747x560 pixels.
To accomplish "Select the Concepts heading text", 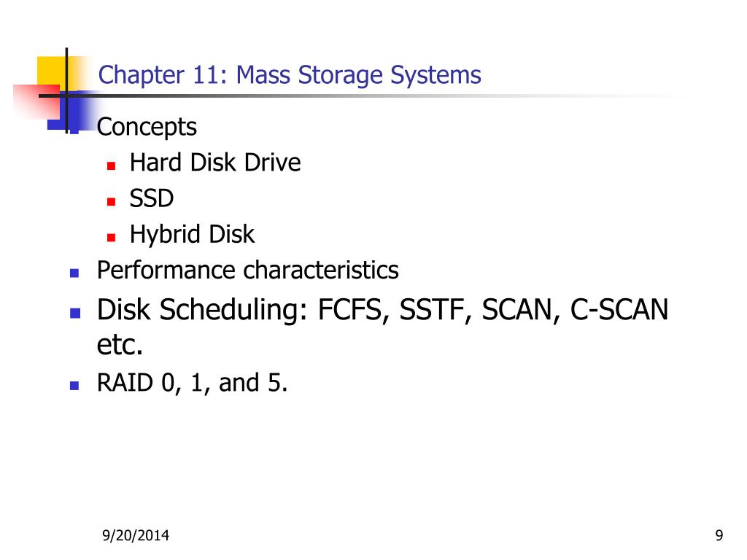I will (x=147, y=127).
